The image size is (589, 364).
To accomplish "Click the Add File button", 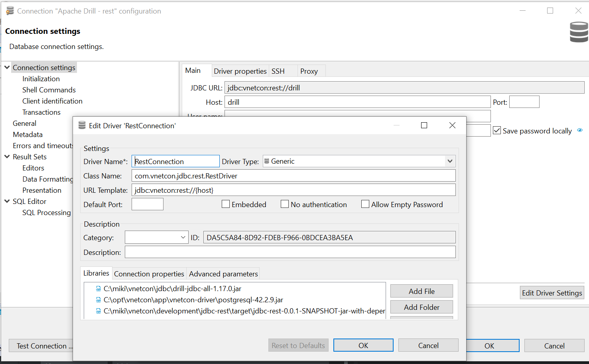I will click(x=422, y=291).
